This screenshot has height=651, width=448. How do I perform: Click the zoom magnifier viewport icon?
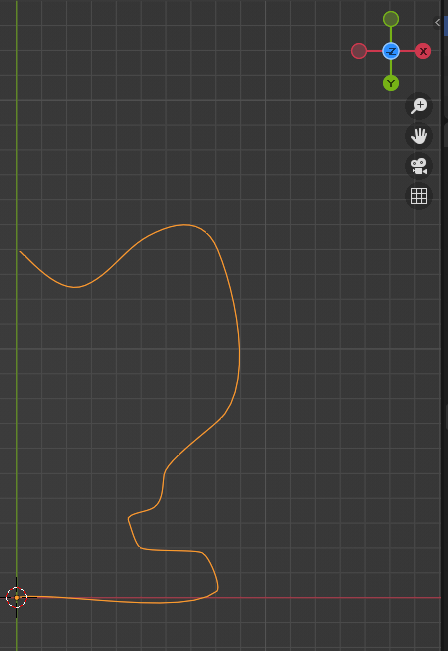[419, 106]
